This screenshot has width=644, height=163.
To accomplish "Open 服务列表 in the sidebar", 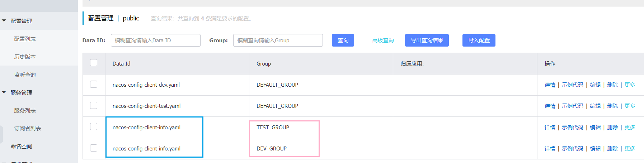I will pos(25,110).
